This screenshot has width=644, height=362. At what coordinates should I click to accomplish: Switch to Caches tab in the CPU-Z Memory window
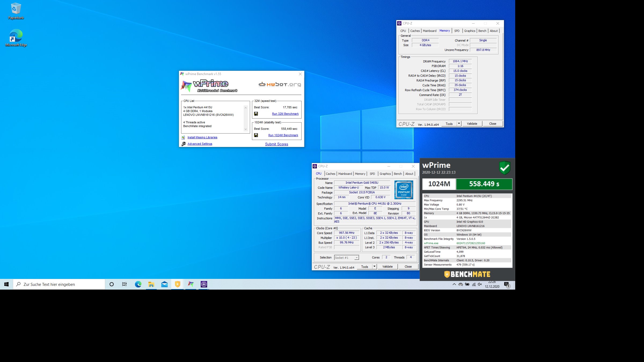click(x=415, y=31)
